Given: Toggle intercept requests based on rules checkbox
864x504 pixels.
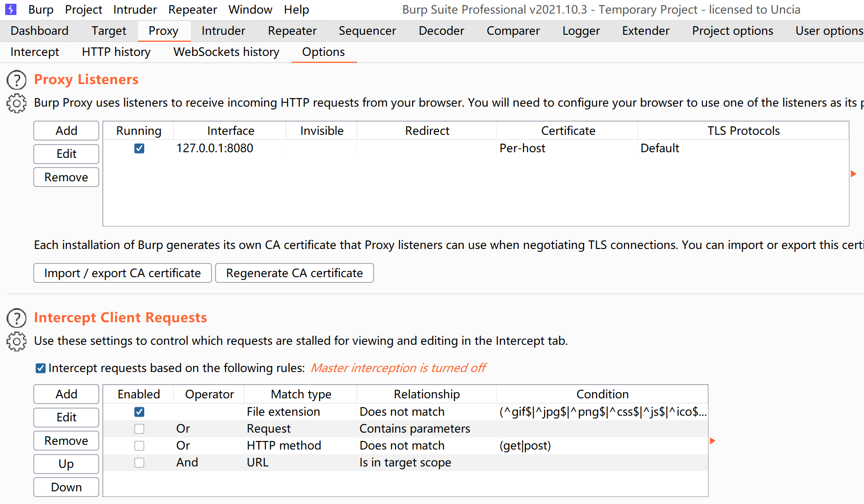Looking at the screenshot, I should 40,368.
